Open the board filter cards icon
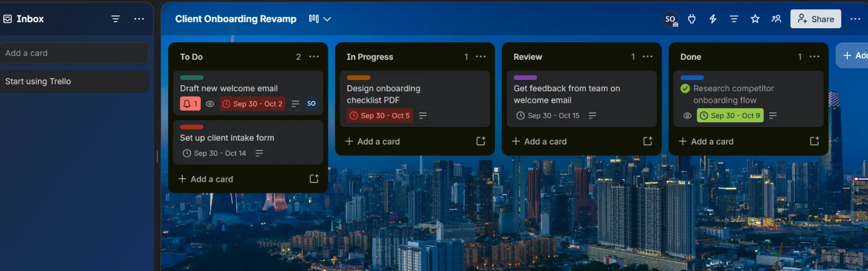Viewport: 868px width, 271px height. pos(734,19)
